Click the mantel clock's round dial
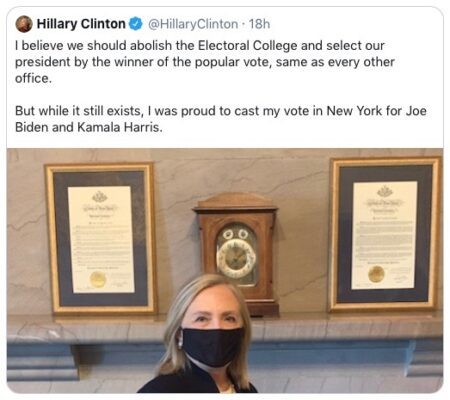450x400 pixels. pos(236,258)
